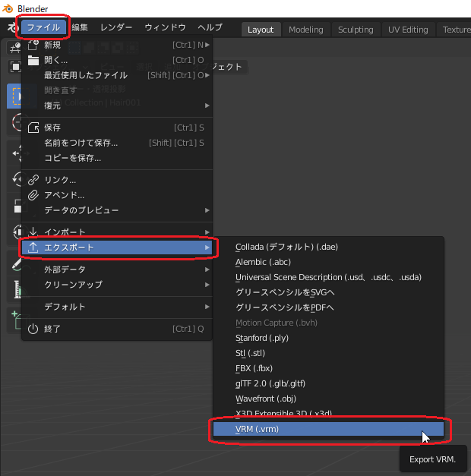
Task: Choose 開く... to open a file
Action: point(117,60)
